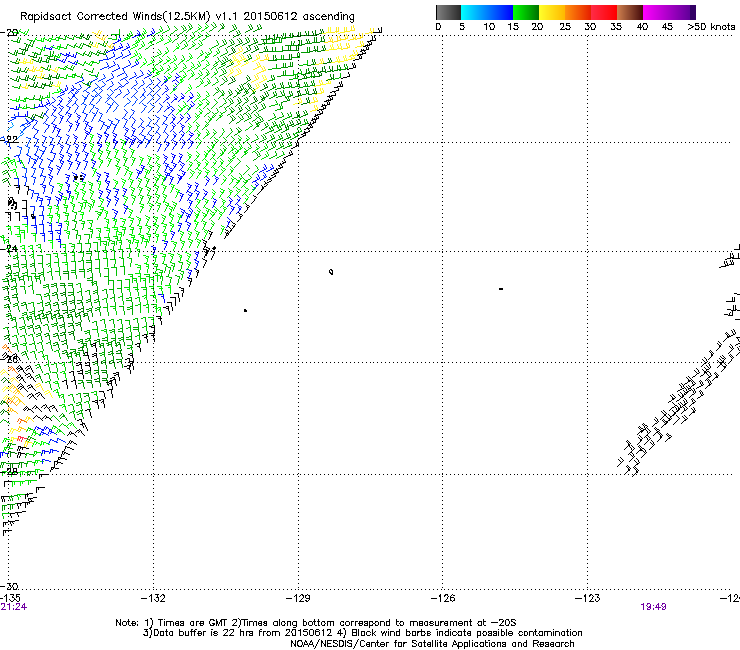Click the purple '19:49' time label
Image resolution: width=740 pixels, height=650 pixels.
point(653,607)
